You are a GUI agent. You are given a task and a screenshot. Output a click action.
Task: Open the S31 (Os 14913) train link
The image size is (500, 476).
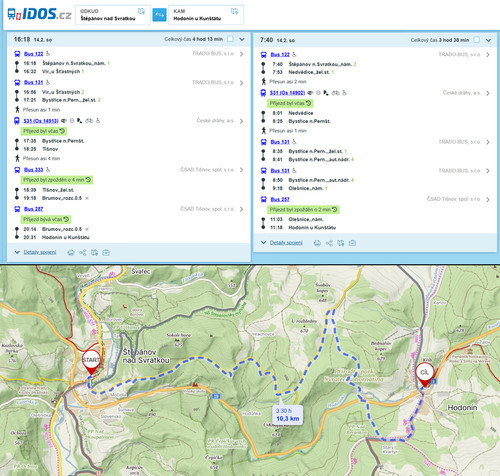(41, 121)
